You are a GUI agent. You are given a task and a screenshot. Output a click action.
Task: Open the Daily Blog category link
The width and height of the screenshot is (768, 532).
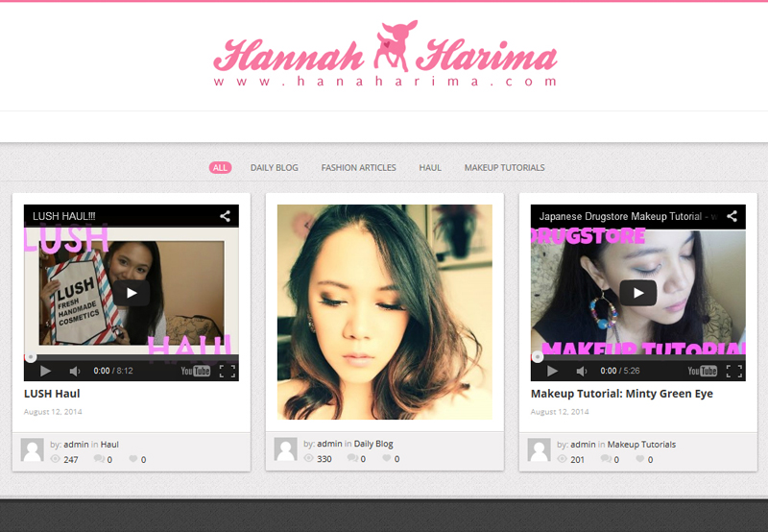pos(373,444)
